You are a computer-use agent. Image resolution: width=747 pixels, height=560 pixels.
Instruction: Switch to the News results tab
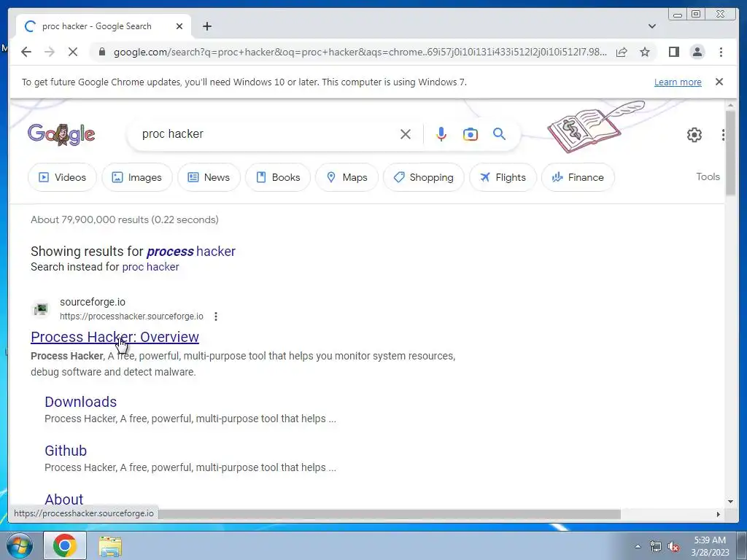[209, 177]
